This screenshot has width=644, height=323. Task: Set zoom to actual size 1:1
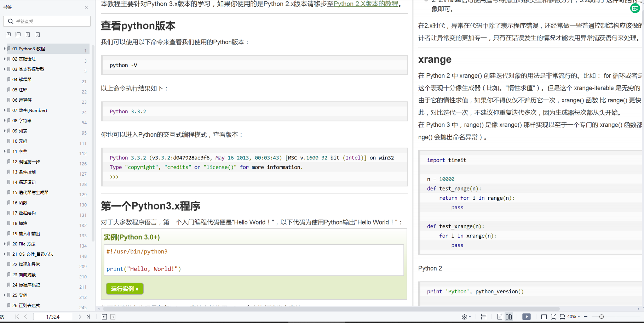[544, 317]
